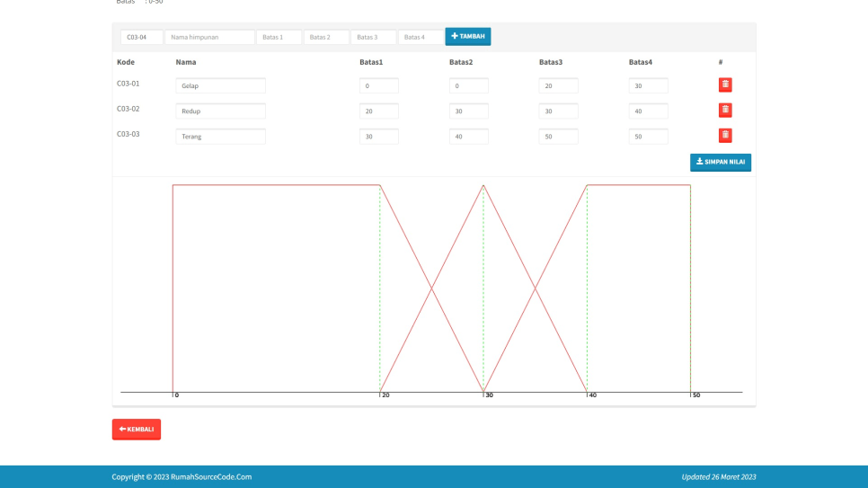Select Batas2 value for Redup row
Image resolution: width=868 pixels, height=488 pixels.
[468, 111]
